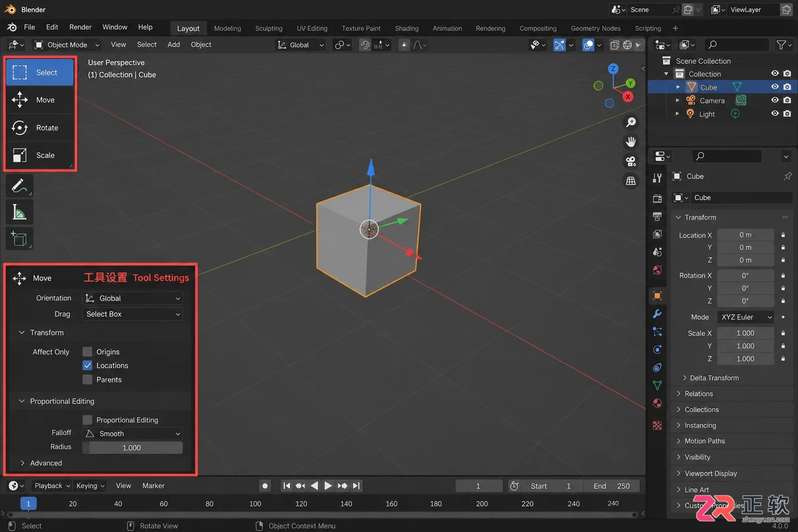The height and width of the screenshot is (532, 798).
Task: Hide the Light in viewport
Action: [x=775, y=114]
